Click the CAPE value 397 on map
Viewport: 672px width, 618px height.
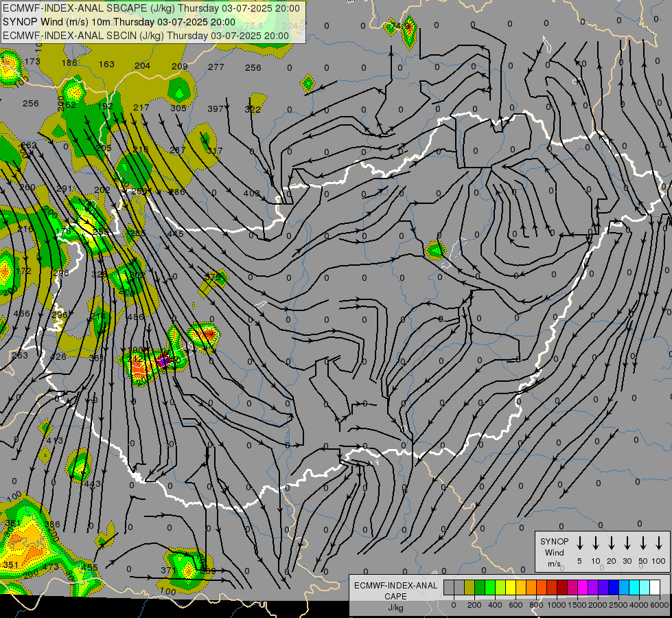click(216, 109)
